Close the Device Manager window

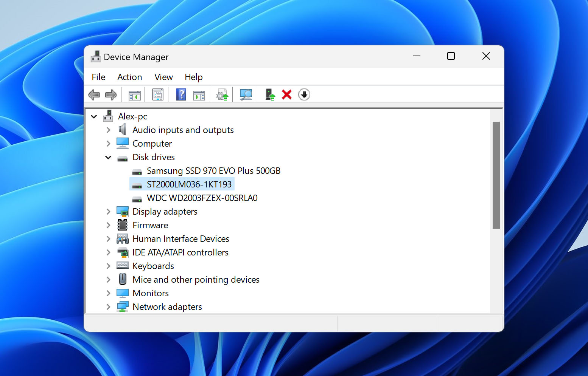[486, 56]
